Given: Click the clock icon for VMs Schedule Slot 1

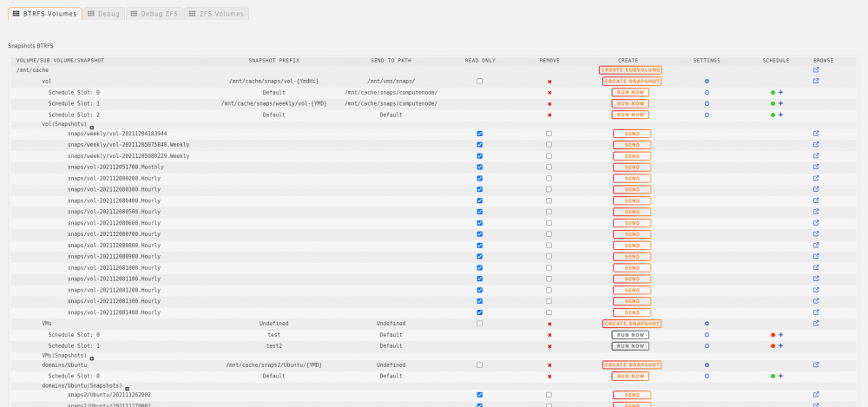Looking at the screenshot, I should [707, 345].
